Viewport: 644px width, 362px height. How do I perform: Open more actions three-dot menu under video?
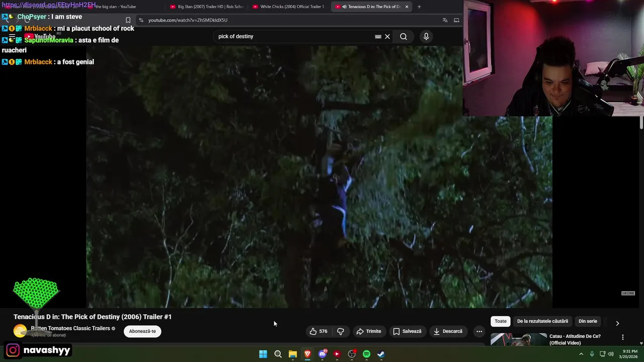coord(479,331)
